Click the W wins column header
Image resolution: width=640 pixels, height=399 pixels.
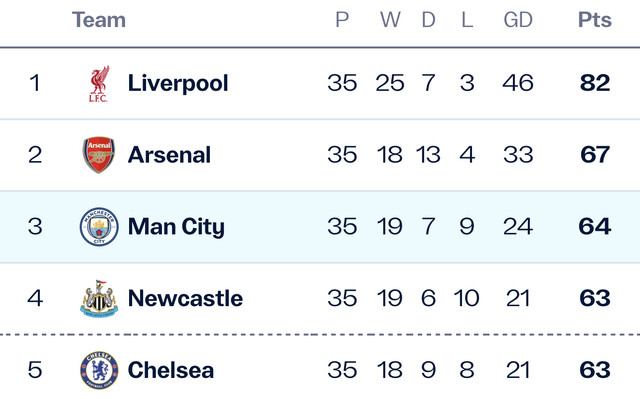[x=390, y=20]
